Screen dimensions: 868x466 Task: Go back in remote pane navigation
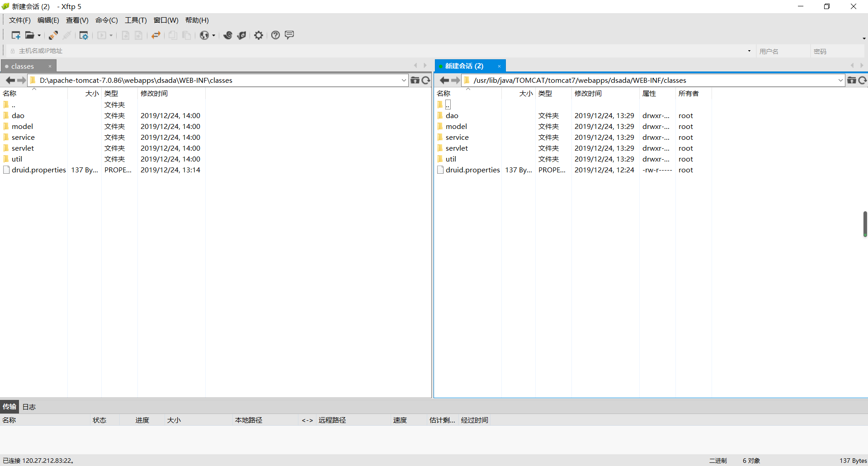click(x=444, y=81)
